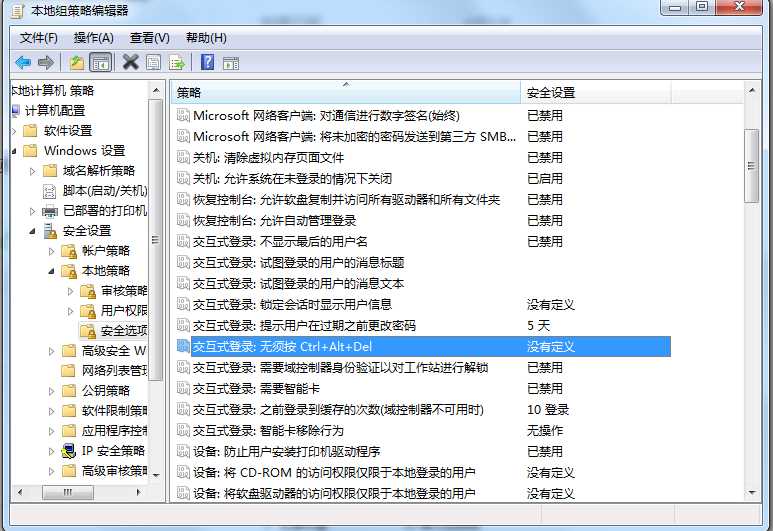Click the 帐户策略 folder icon
Image resolution: width=773 pixels, height=531 pixels.
click(69, 251)
